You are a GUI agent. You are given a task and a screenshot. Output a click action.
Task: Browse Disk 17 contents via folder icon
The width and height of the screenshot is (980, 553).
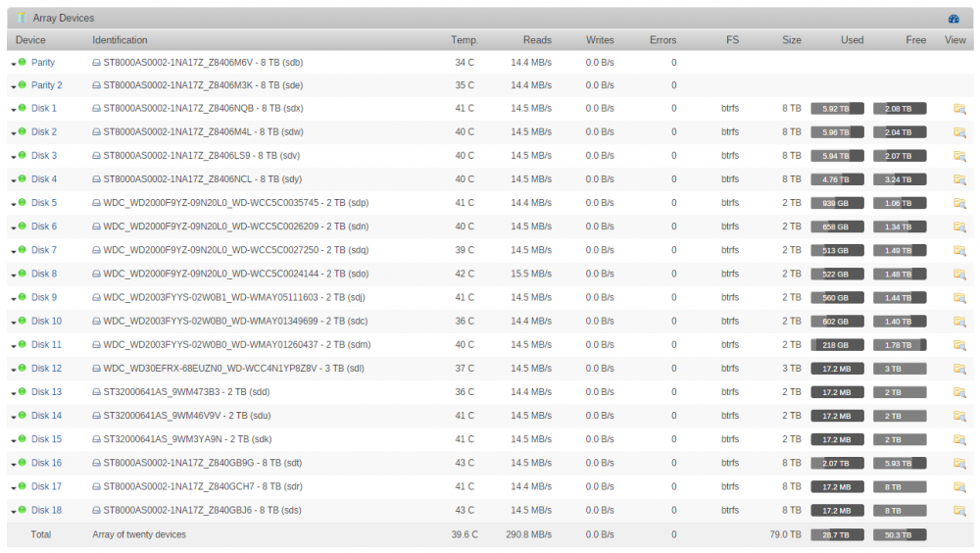(959, 486)
